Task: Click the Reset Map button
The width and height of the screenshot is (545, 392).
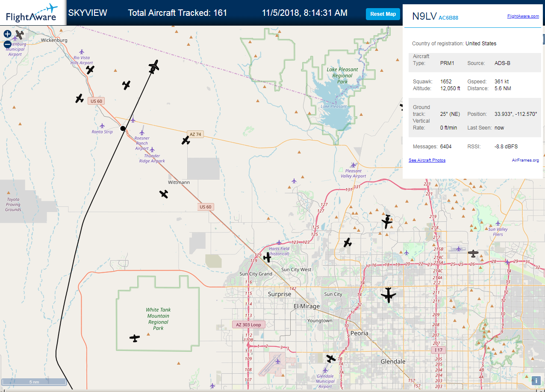Action: [383, 14]
